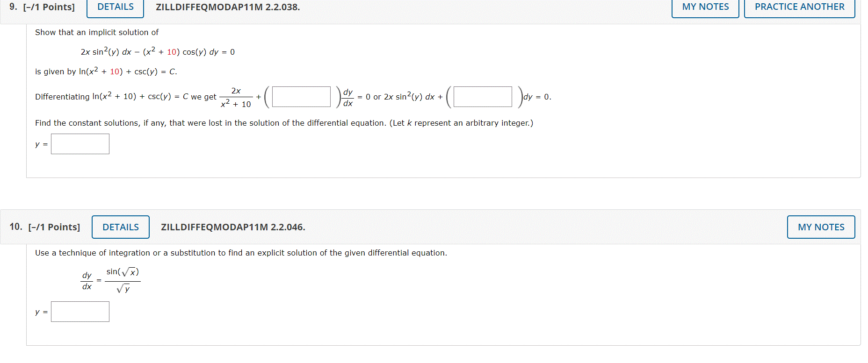This screenshot has width=868, height=363.
Task: Open DETAILS for question 10
Action: 120,227
